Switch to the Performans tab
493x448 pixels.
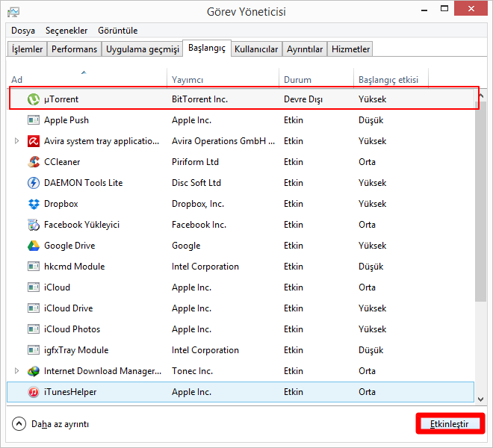(75, 49)
